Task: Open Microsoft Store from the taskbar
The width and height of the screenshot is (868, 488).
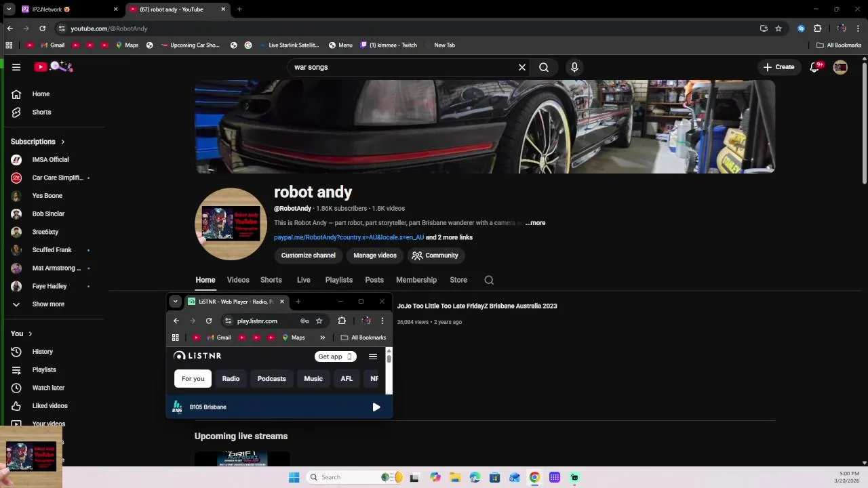Action: (x=494, y=477)
